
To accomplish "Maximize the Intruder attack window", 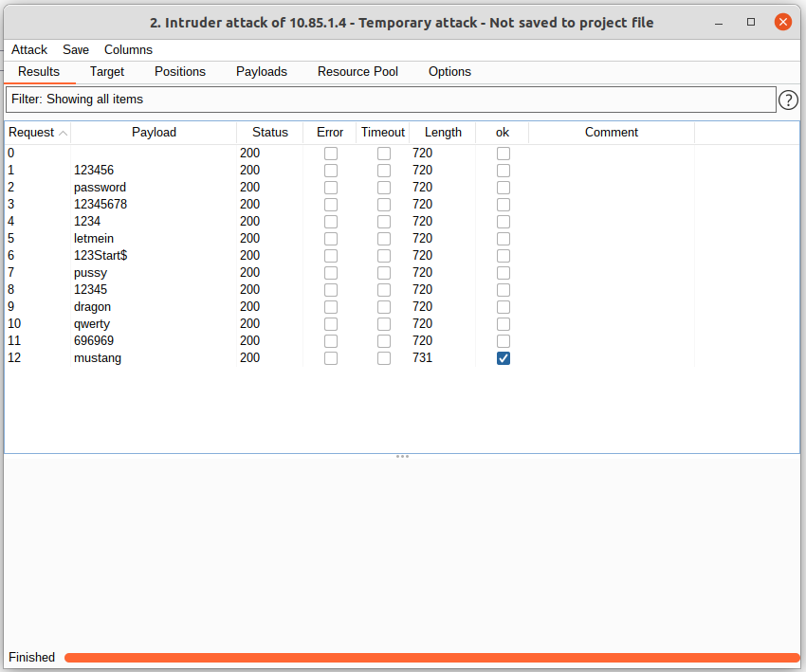I will (751, 22).
